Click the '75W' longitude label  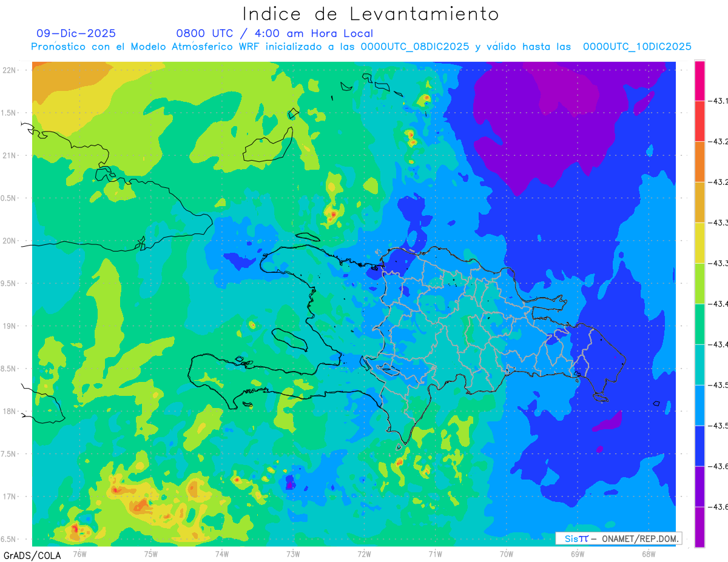(151, 554)
